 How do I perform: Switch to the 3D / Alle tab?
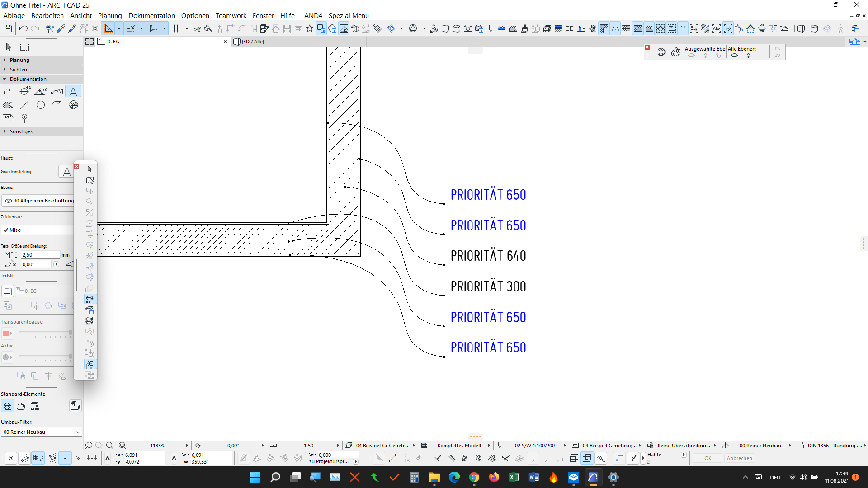pyautogui.click(x=252, y=42)
